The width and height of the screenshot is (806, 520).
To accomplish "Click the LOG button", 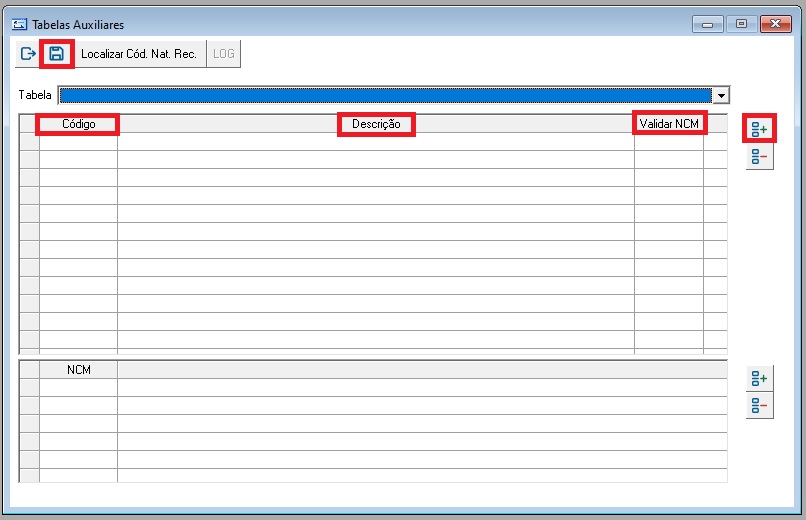I will (224, 53).
